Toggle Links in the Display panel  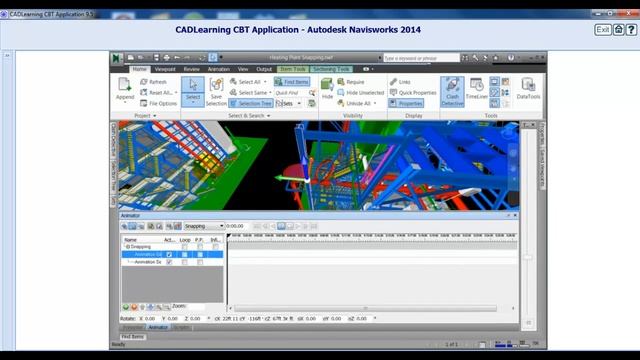coord(400,82)
